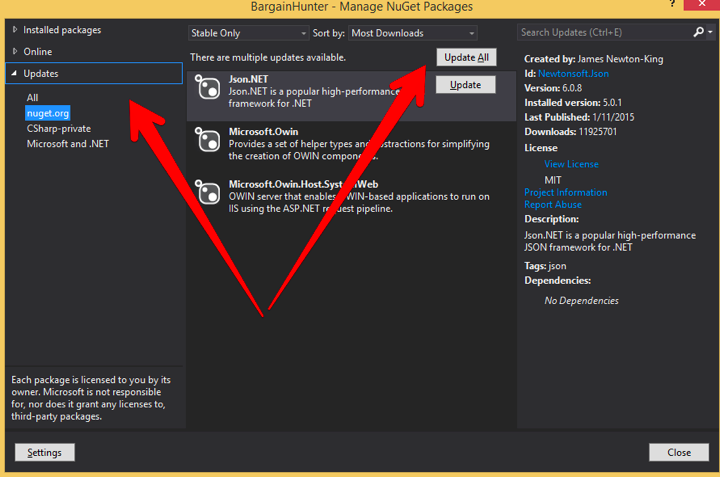Open the Sort by Most Downloads dropdown
Screen dimensions: 720x477
click(412, 33)
